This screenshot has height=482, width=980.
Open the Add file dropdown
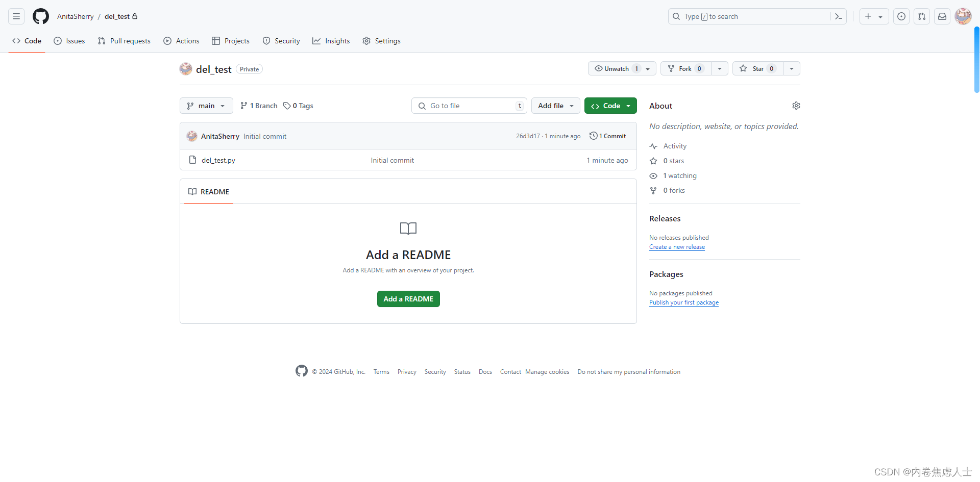coord(556,106)
